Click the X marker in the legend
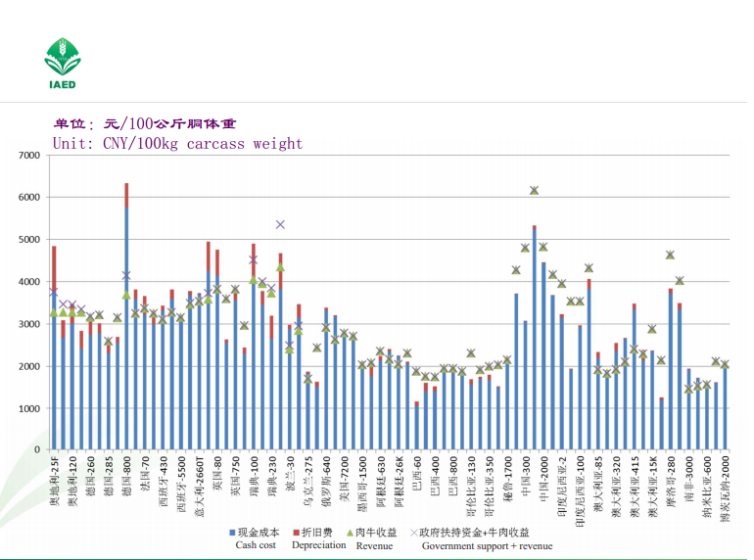Viewport: 754px width, 560px height. click(414, 533)
